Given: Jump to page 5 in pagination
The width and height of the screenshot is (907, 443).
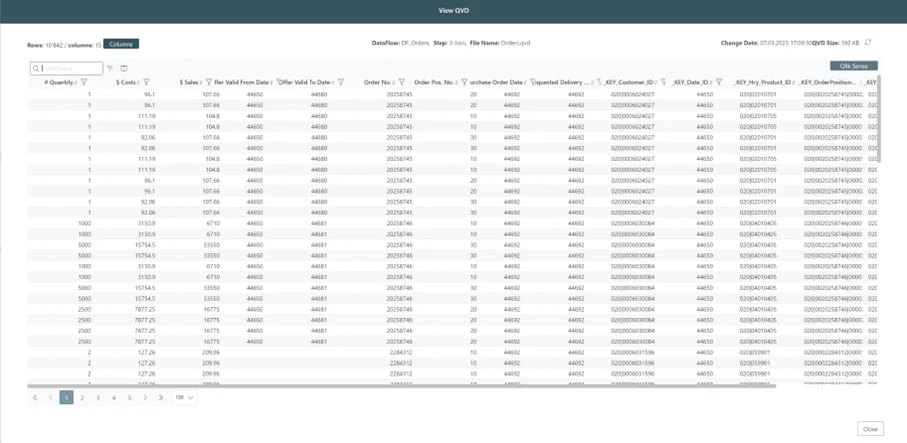Looking at the screenshot, I should [x=129, y=398].
